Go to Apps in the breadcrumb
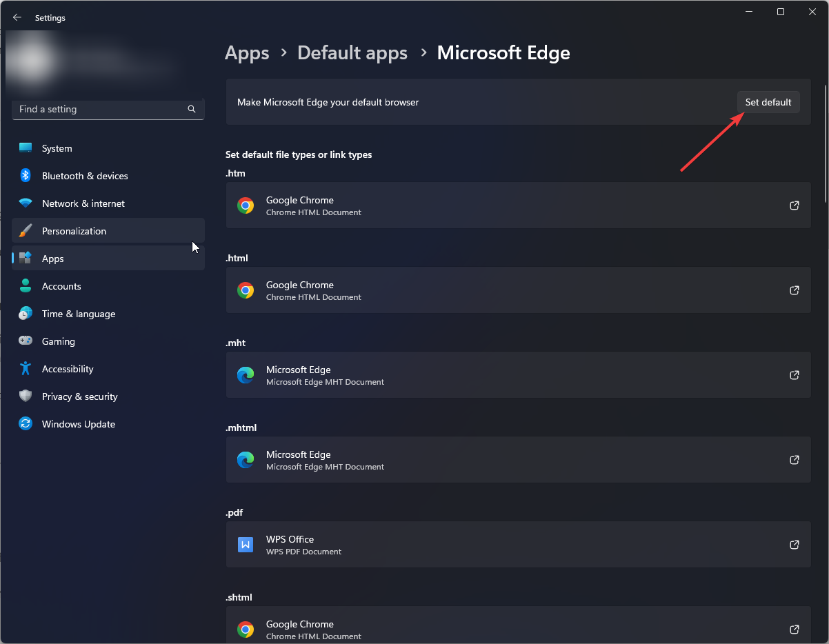 (x=247, y=53)
